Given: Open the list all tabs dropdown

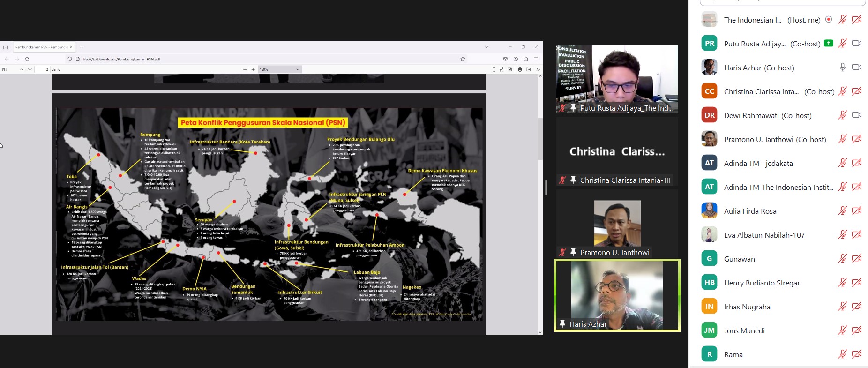Looking at the screenshot, I should click(486, 47).
